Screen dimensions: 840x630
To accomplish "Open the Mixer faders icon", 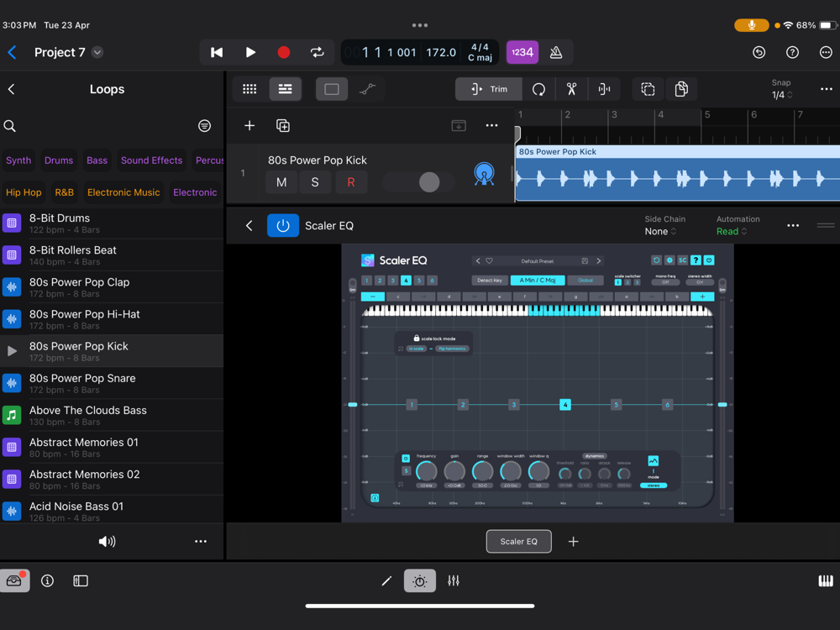I will (454, 580).
